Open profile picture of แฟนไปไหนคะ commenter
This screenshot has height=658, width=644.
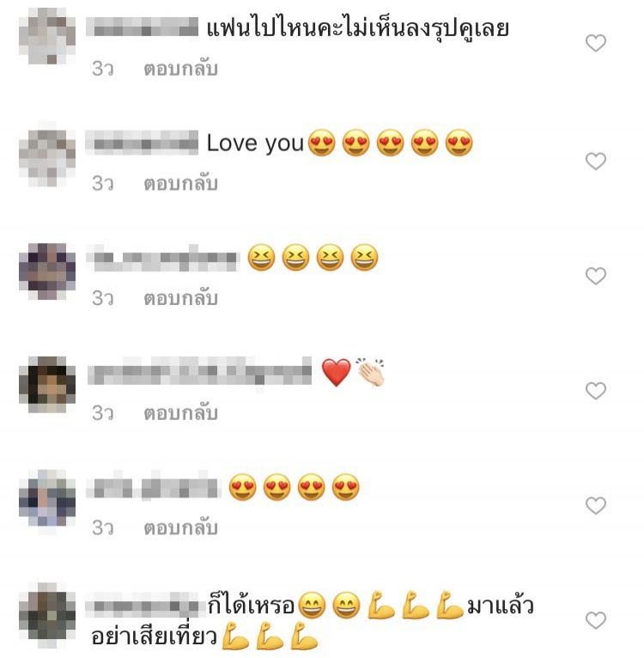[x=47, y=36]
